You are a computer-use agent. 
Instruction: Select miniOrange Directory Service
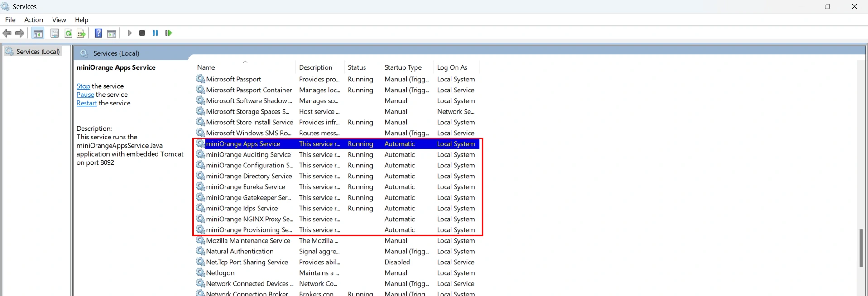[x=337, y=176]
